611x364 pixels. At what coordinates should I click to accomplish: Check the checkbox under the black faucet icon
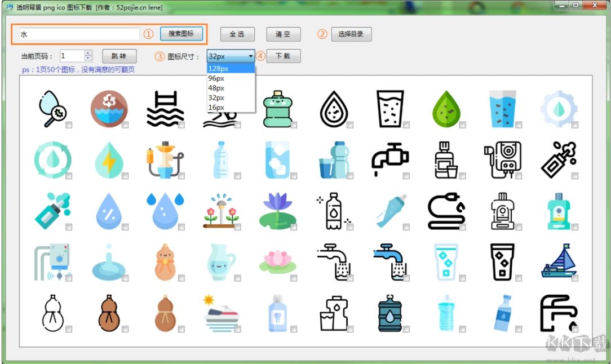coord(405,176)
